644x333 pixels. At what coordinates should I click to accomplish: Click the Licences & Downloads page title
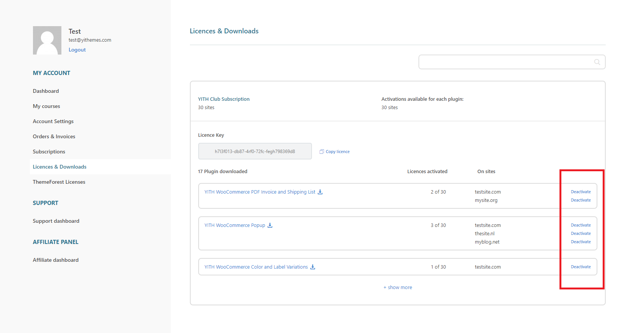click(224, 31)
